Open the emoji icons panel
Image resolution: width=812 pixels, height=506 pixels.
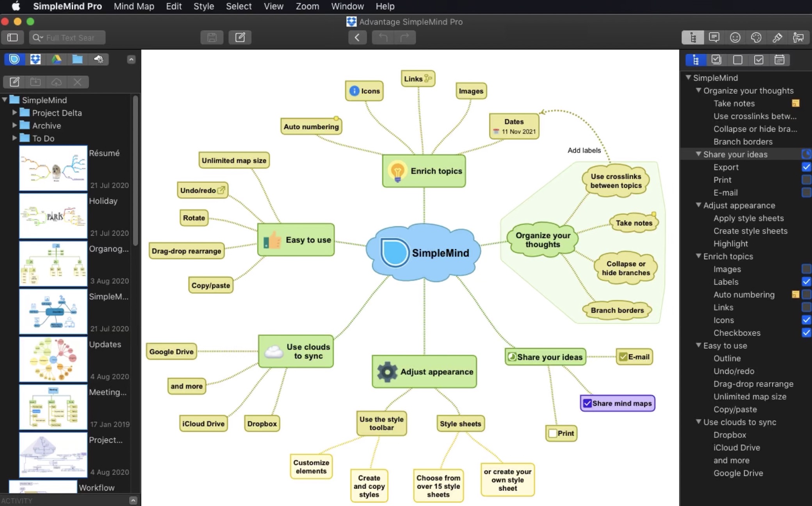point(735,37)
